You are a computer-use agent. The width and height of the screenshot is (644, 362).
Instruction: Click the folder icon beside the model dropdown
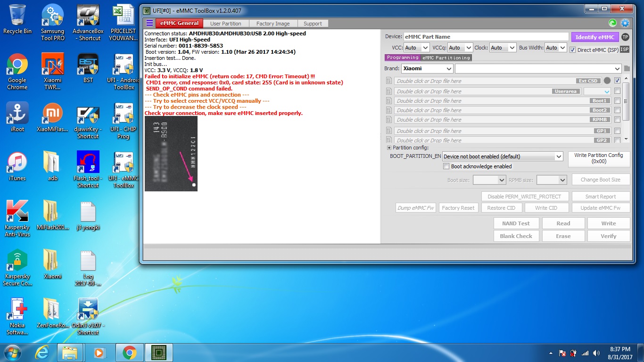pos(627,69)
